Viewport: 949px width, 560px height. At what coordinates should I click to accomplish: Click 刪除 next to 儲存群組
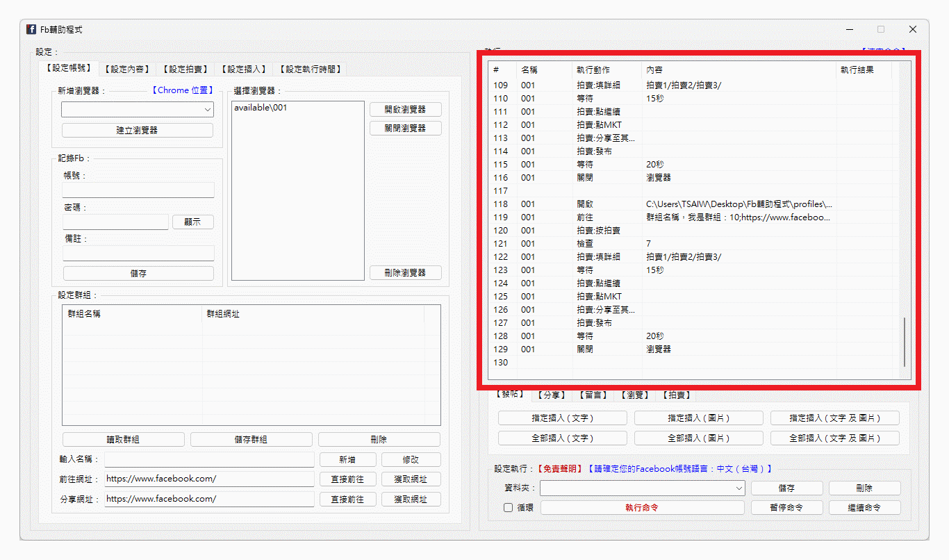click(x=379, y=440)
